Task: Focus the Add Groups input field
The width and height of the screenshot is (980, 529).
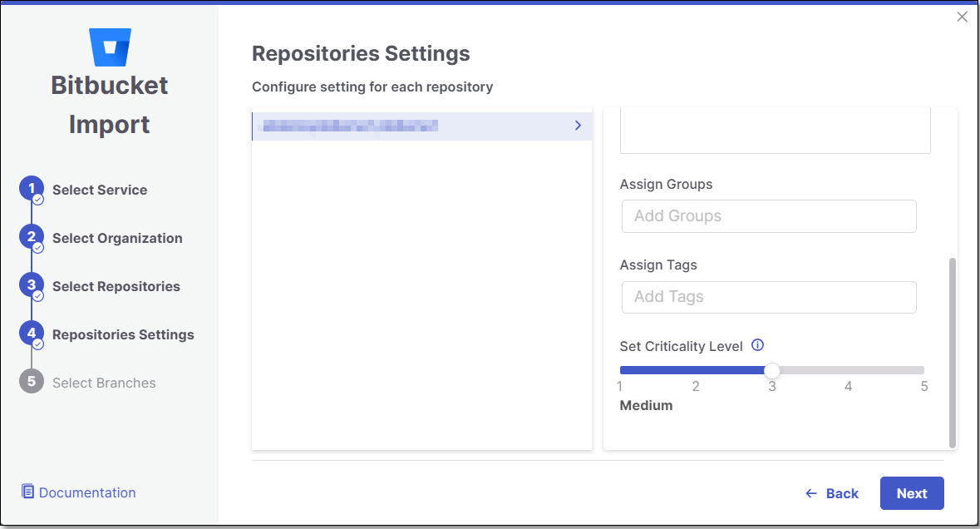Action: coord(769,216)
